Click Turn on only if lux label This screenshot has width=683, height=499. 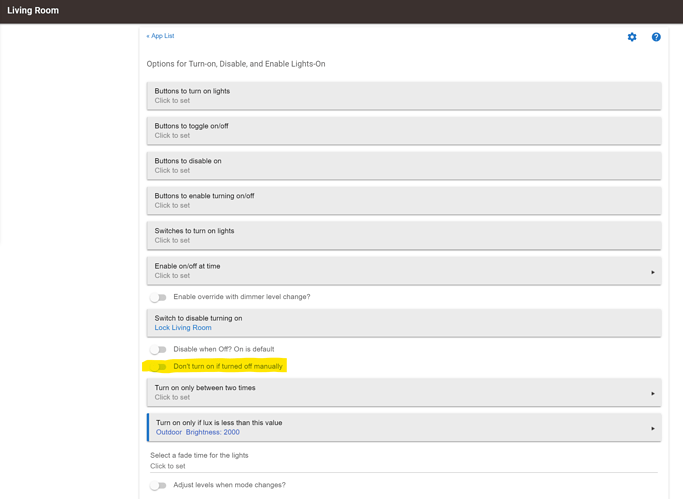(x=219, y=422)
